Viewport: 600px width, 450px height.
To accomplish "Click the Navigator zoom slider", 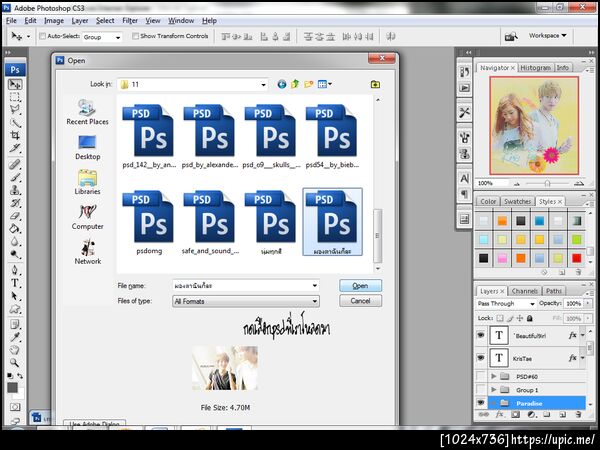I will (x=546, y=183).
